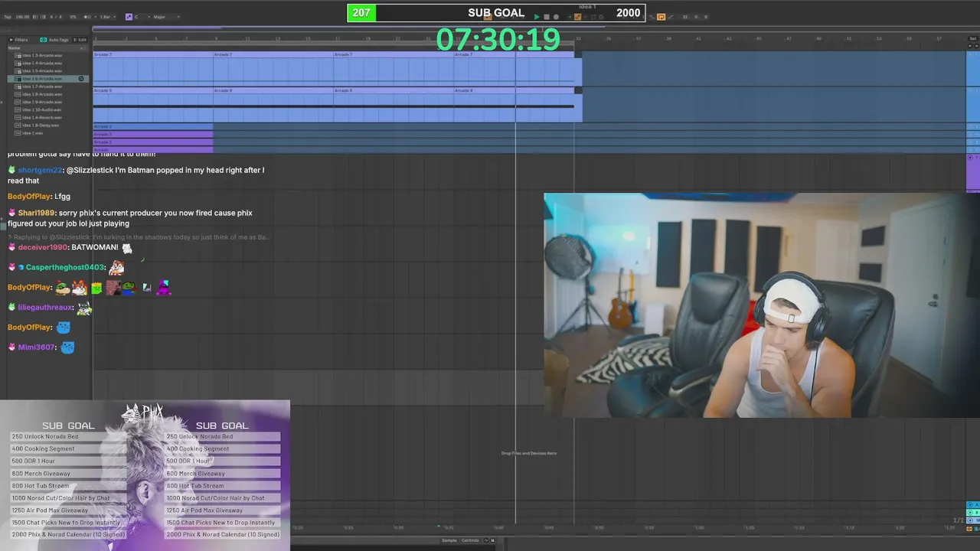Click the 0:40 mark on bottom time ruler
This screenshot has height=551, width=980.
pyautogui.click(x=498, y=527)
